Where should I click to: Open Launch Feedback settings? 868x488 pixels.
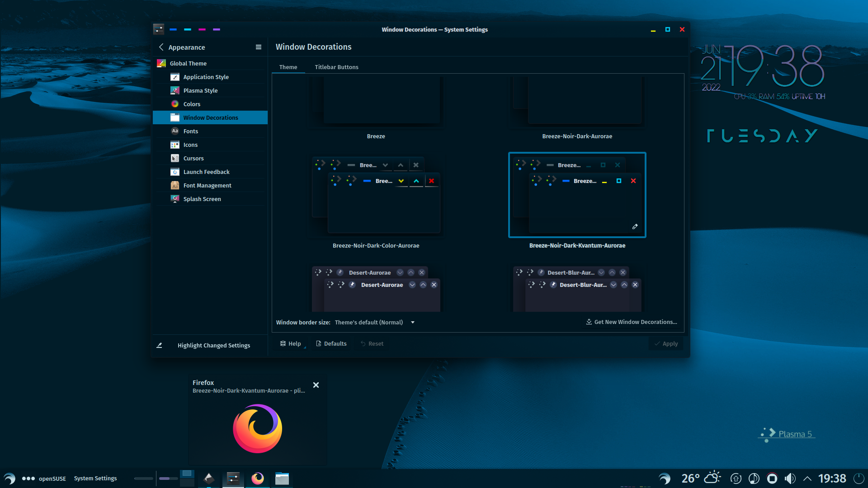[210, 172]
